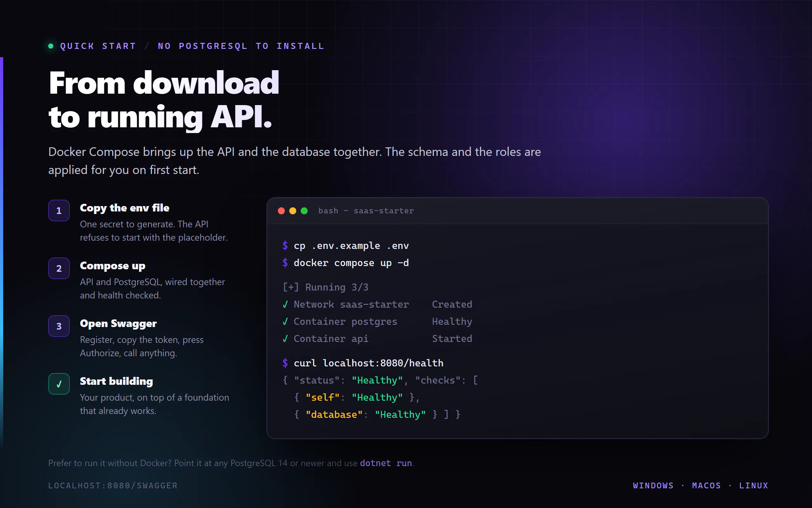Click the yellow terminal window dot
Viewport: 812px width, 508px height.
point(293,211)
